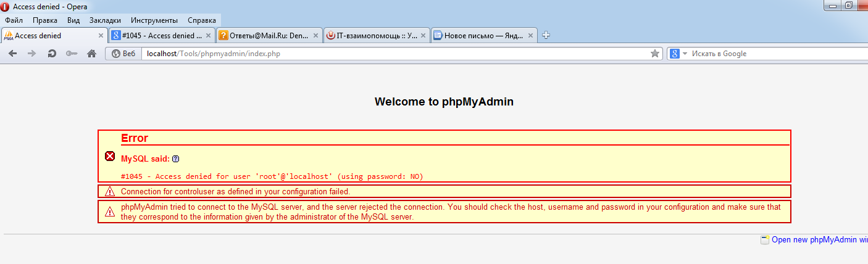868x264 pixels.
Task: Open the Инструменты menu
Action: click(154, 20)
